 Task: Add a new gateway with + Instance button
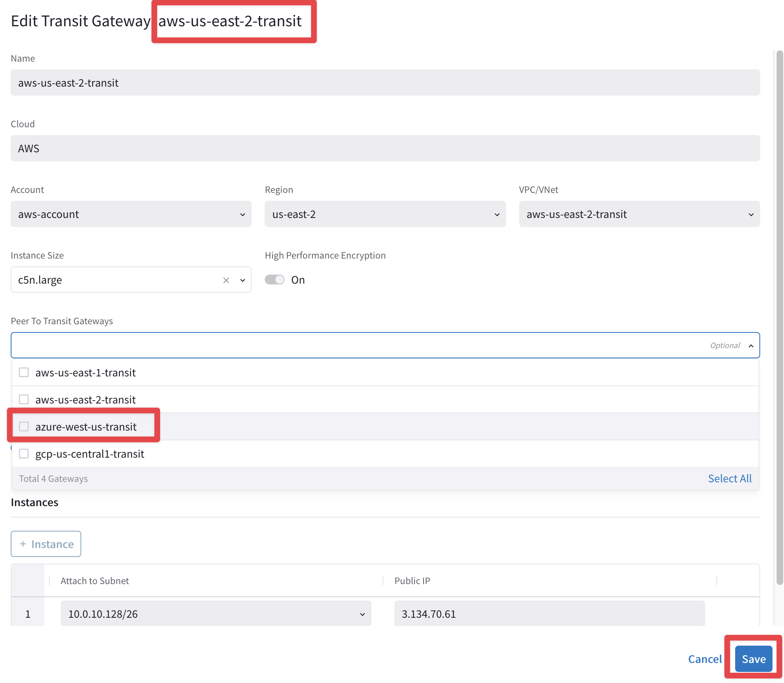tap(46, 544)
